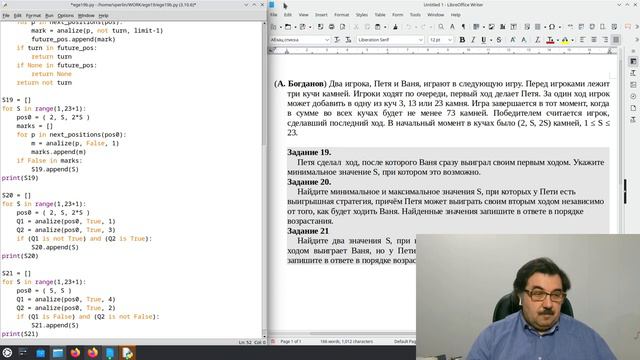This screenshot has width=640, height=360.
Task: Click the Paste icon in Writer toolbar
Action: pos(378,27)
